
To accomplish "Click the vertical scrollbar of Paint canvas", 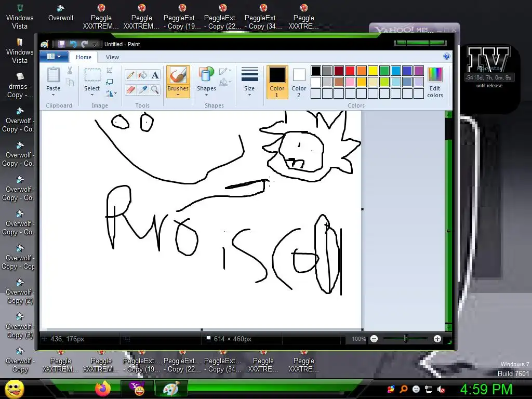I will pyautogui.click(x=448, y=221).
